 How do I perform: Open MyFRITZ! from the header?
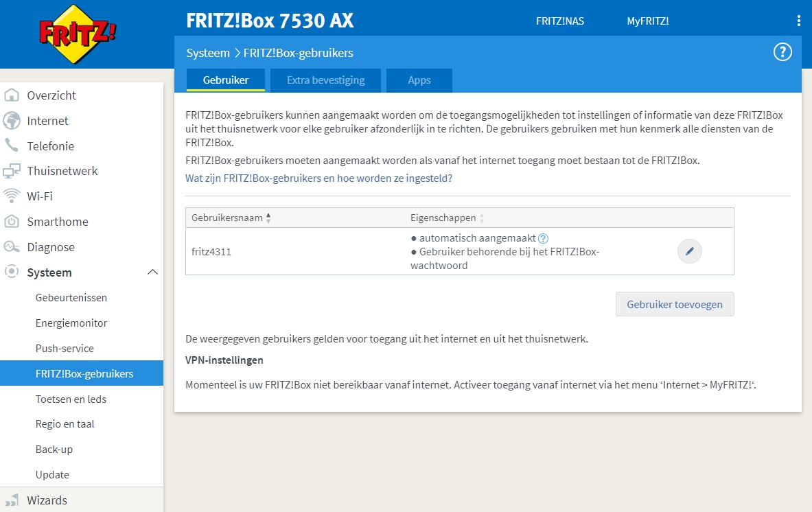click(x=648, y=21)
